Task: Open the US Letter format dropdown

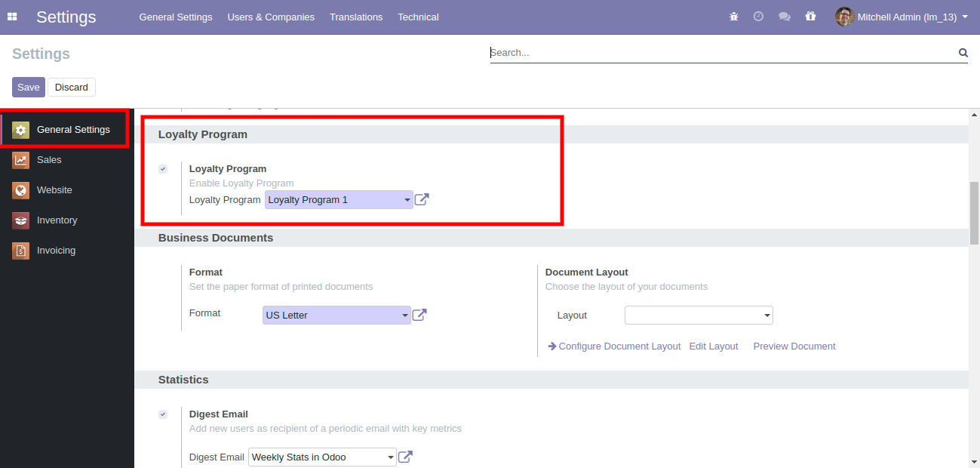Action: click(x=336, y=315)
